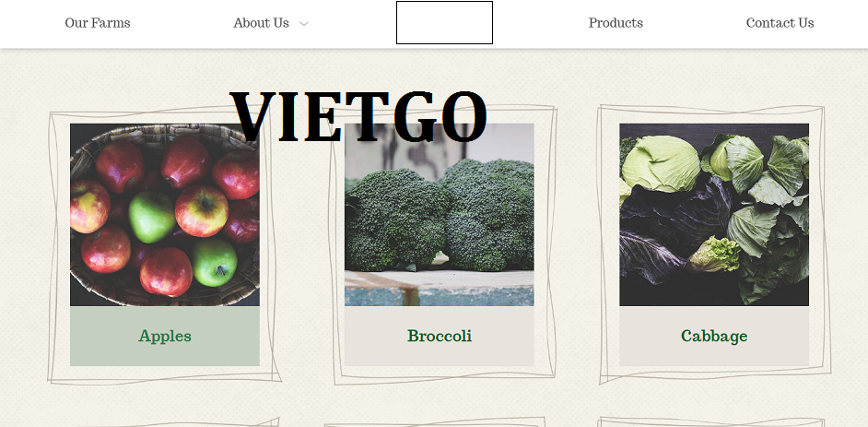Screen dimensions: 868x427
Task: Go to the Products page
Action: pos(616,23)
